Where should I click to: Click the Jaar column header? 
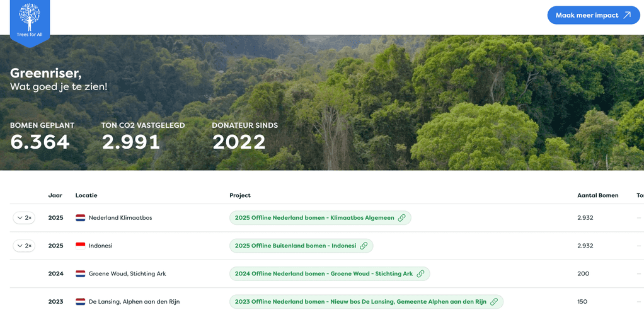point(55,195)
